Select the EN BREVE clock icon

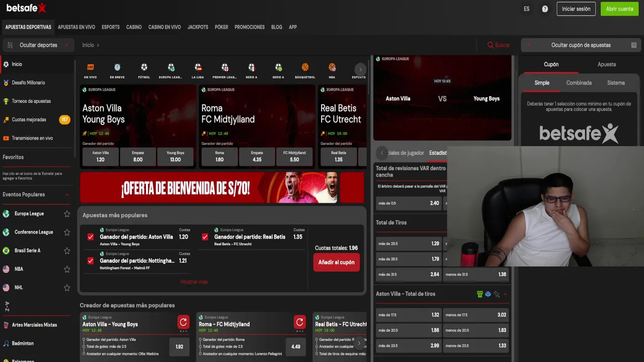[117, 67]
